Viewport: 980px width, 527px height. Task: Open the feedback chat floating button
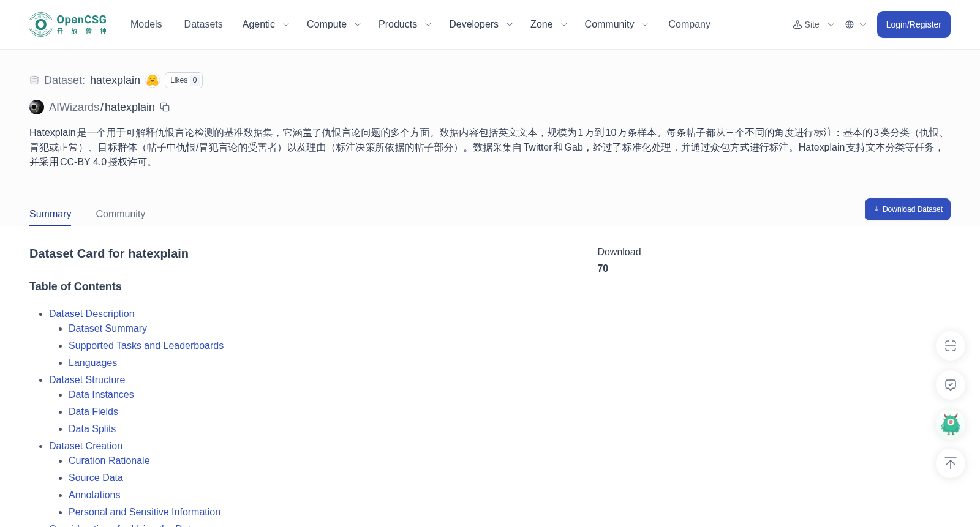pos(951,385)
